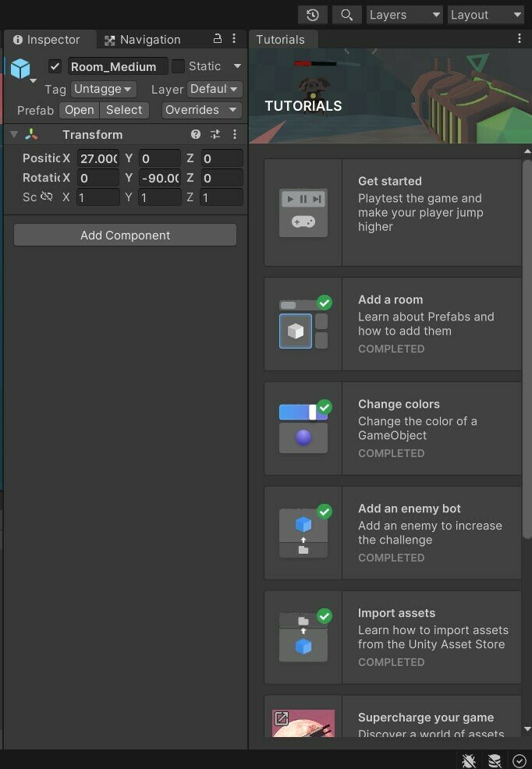Open the Import assets tutorial
The image size is (532, 769).
pos(392,637)
